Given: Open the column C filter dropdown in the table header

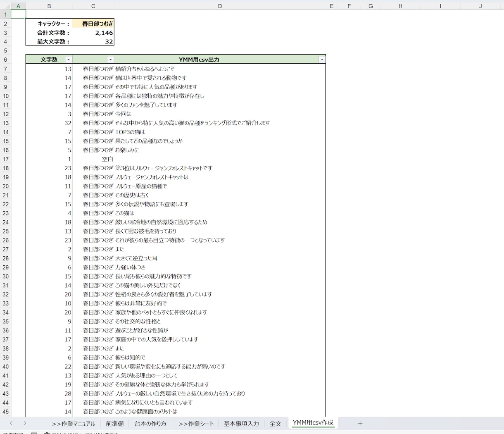Looking at the screenshot, I should 110,60.
